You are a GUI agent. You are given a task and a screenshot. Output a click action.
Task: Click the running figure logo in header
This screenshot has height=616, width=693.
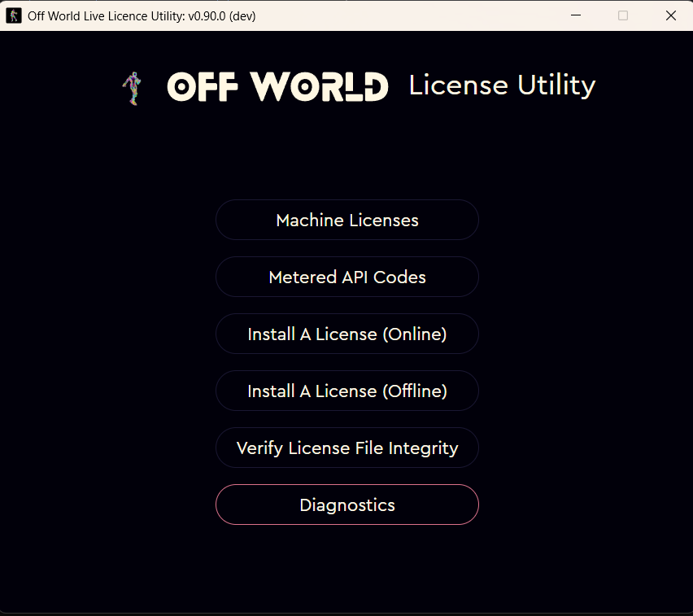tap(132, 89)
